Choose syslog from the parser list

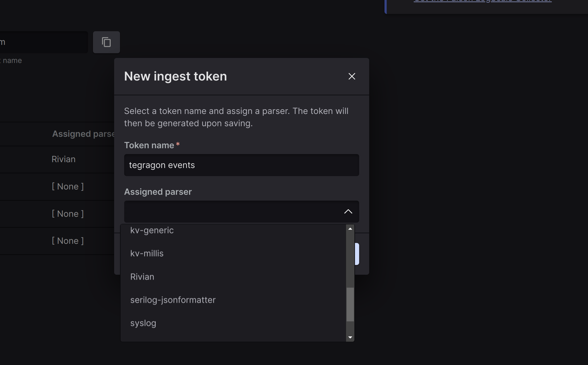pos(143,323)
